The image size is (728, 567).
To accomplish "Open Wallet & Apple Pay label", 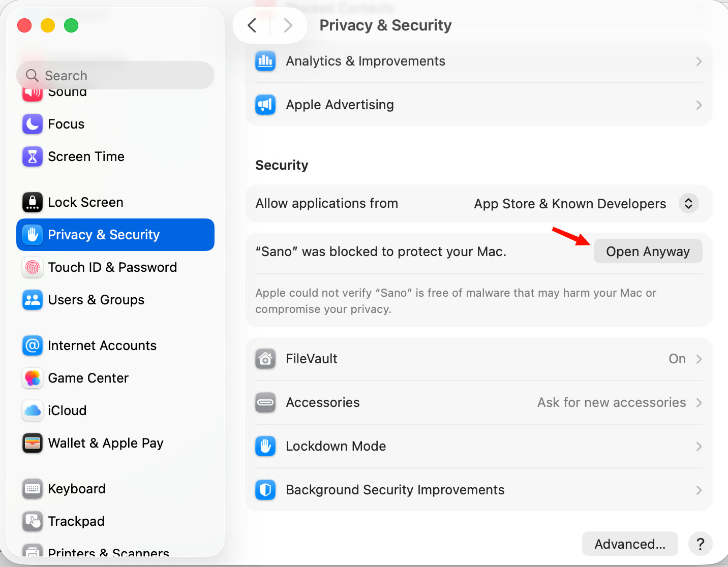I will (106, 443).
